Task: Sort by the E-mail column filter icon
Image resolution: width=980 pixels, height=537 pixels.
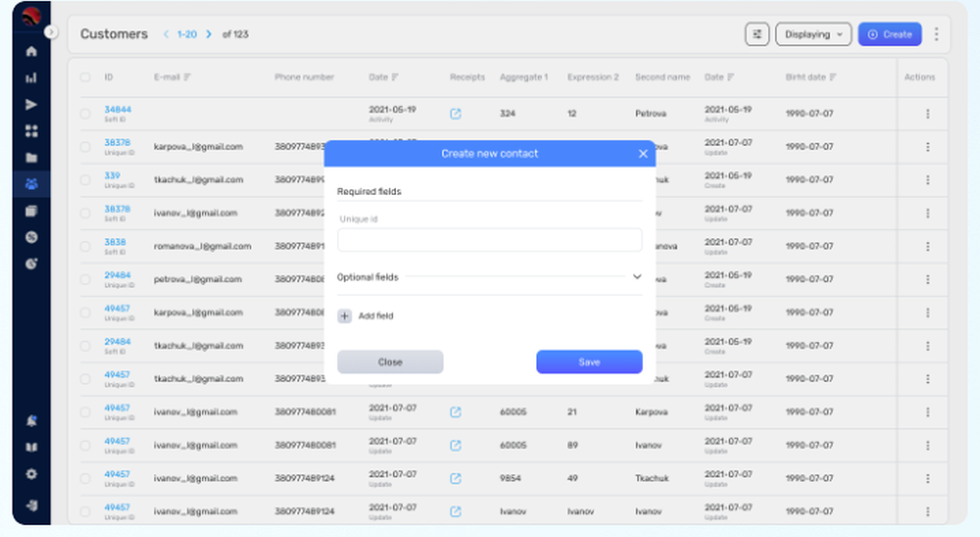Action: click(187, 76)
